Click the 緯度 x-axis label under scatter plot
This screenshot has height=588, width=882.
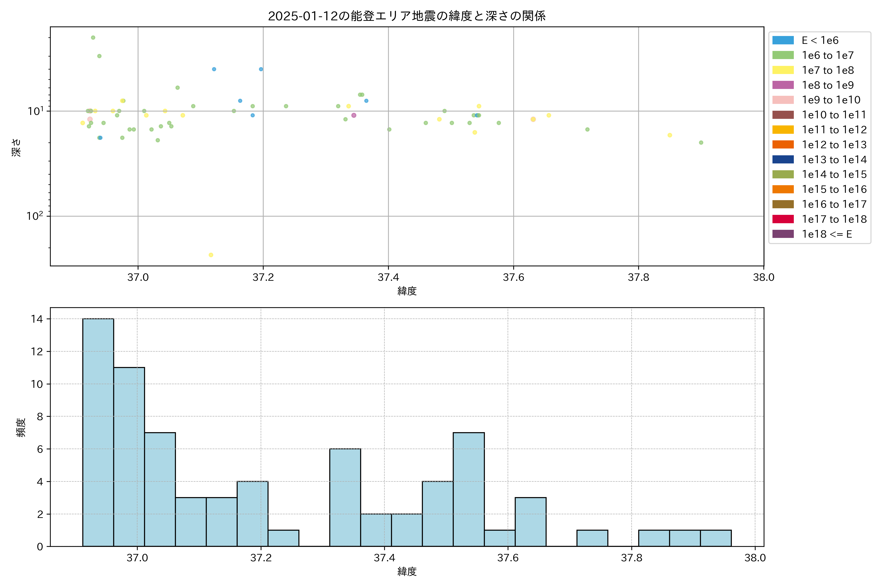point(407,291)
